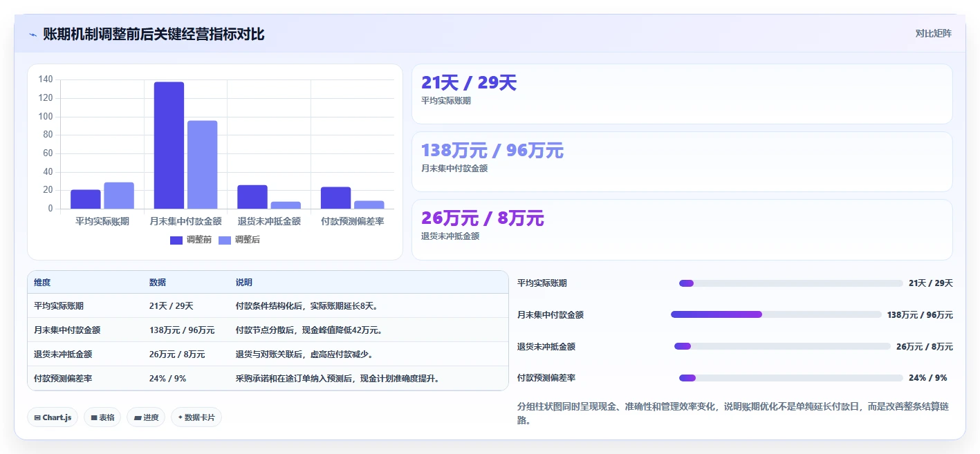Click the x-axis label 退货未冲抵金额
Viewport: 980px width, 454px height.
click(269, 222)
